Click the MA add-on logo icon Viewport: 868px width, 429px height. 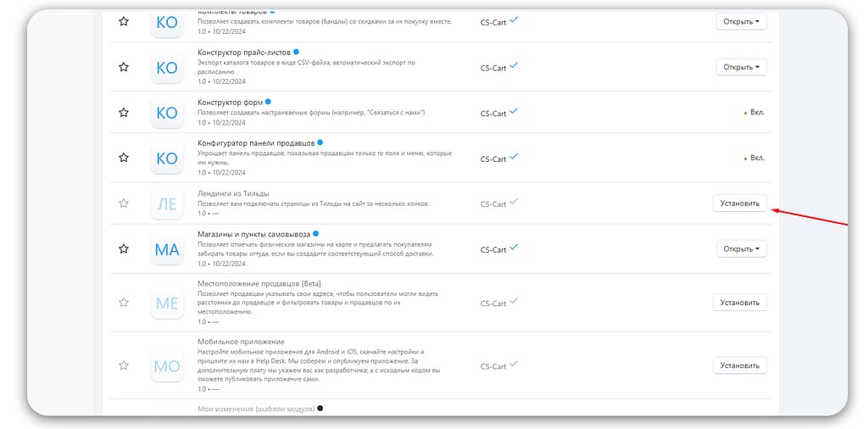(167, 249)
